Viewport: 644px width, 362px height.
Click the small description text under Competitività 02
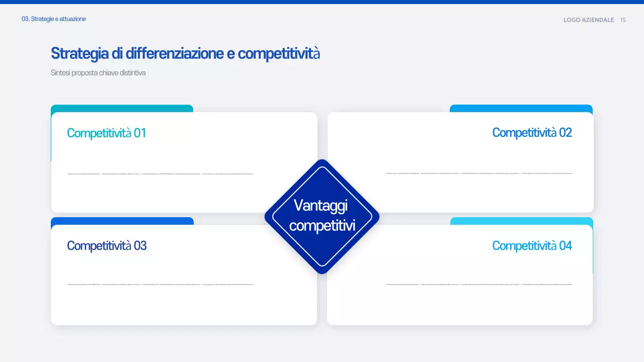tap(478, 173)
